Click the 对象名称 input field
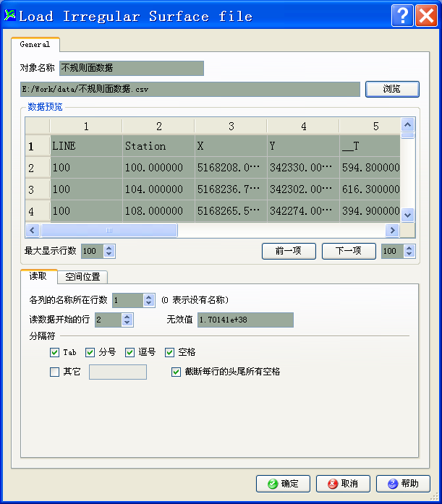442x504 pixels. pos(132,68)
